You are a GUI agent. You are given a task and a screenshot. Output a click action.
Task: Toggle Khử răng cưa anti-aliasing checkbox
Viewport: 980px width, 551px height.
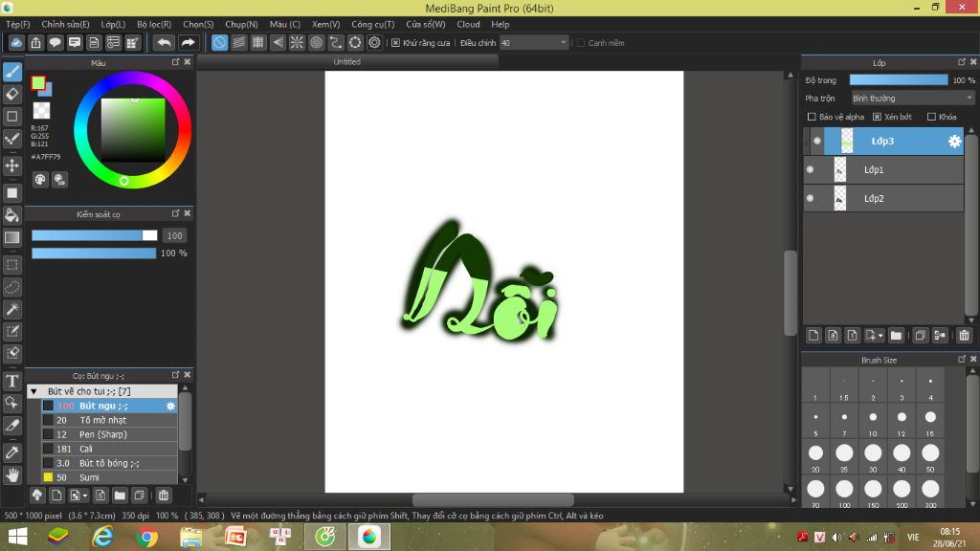pyautogui.click(x=395, y=43)
